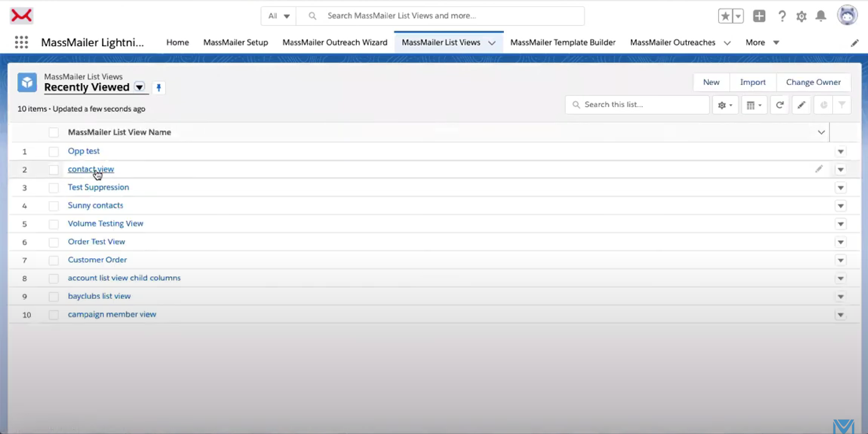Click the inline edit pencil on contact view row

[819, 169]
